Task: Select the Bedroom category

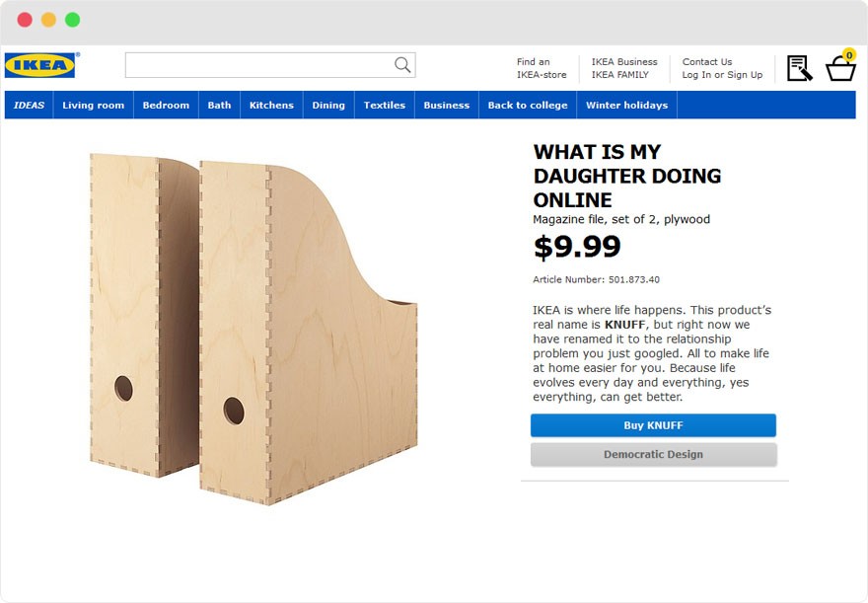Action: pos(166,106)
